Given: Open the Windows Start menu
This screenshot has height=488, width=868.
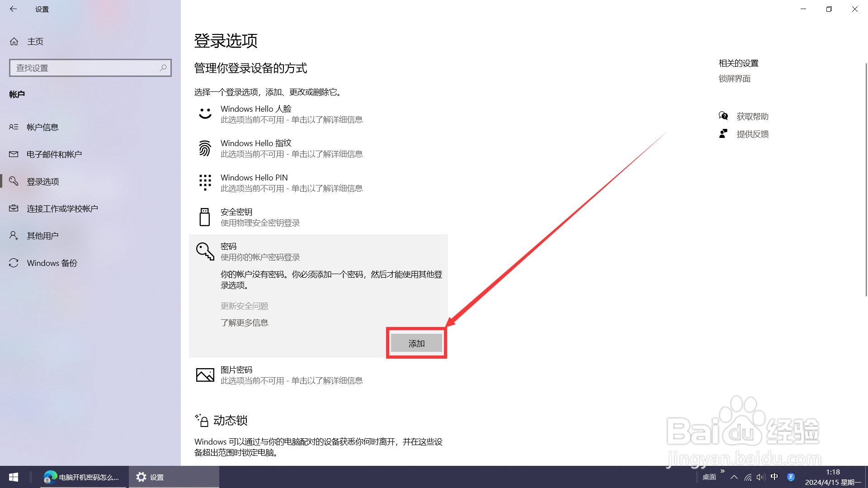Looking at the screenshot, I should click(x=14, y=477).
